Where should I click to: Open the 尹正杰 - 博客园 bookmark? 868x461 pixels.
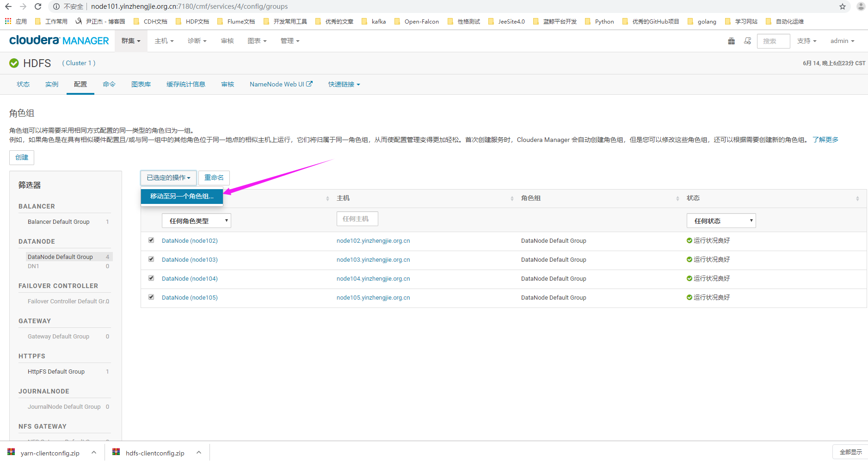point(100,21)
